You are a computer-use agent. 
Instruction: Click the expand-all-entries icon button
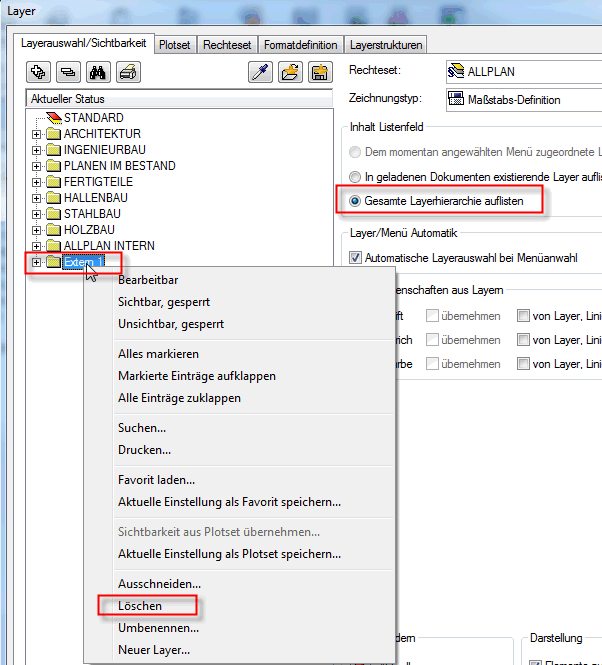click(39, 72)
